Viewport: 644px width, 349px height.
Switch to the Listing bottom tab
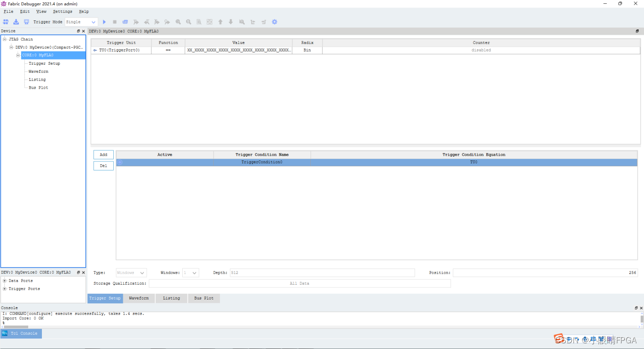[x=171, y=299]
